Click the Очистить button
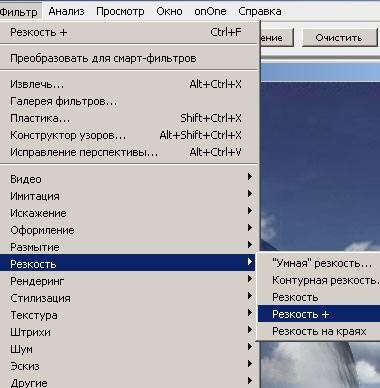Image resolution: width=380 pixels, height=388 pixels. (339, 38)
